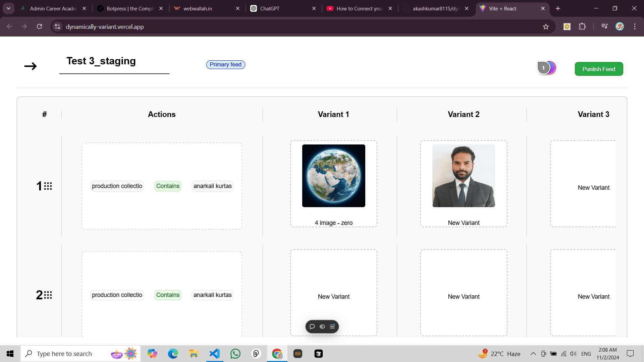Open anarkali kurtas value in row 1
This screenshot has width=644, height=362.
(x=212, y=186)
